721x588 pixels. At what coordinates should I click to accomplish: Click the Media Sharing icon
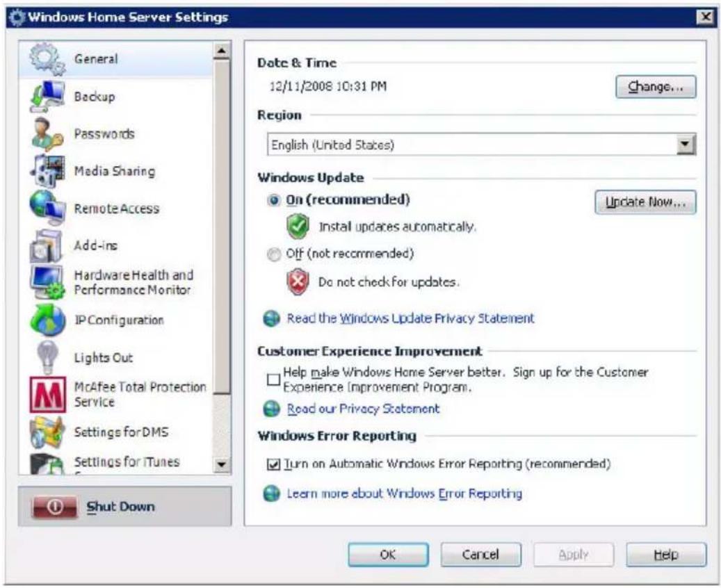click(47, 171)
